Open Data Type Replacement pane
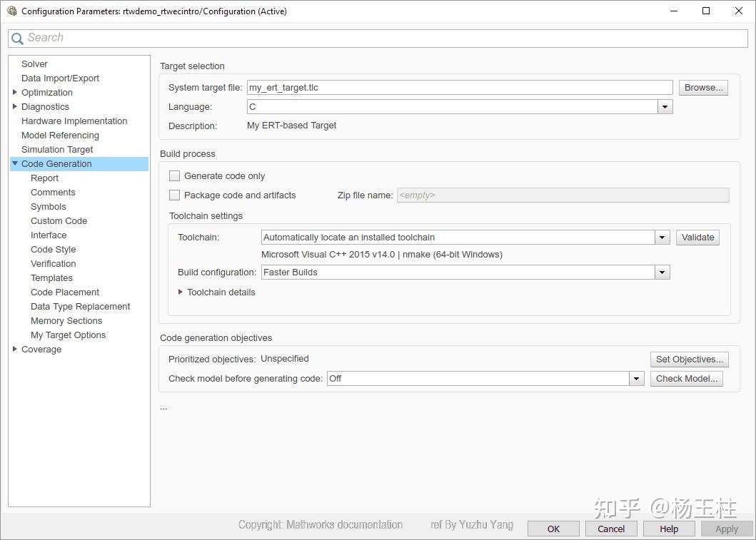Image resolution: width=756 pixels, height=540 pixels. (80, 306)
